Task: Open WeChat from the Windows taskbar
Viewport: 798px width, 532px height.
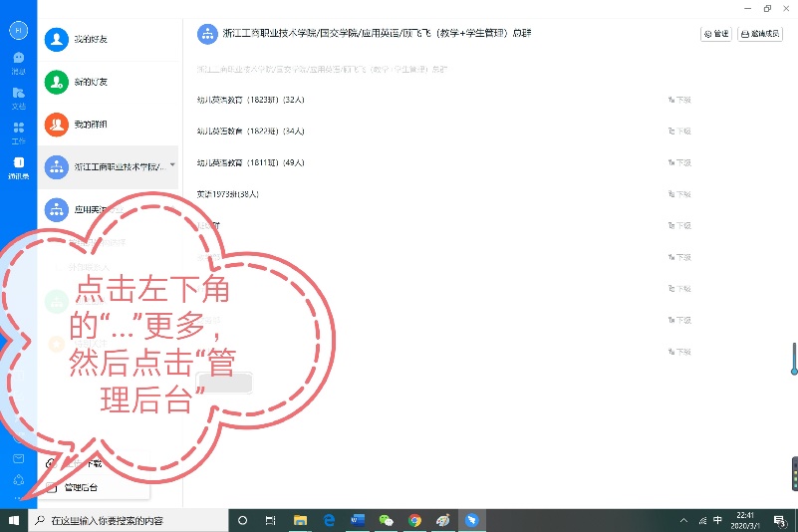Action: click(387, 520)
